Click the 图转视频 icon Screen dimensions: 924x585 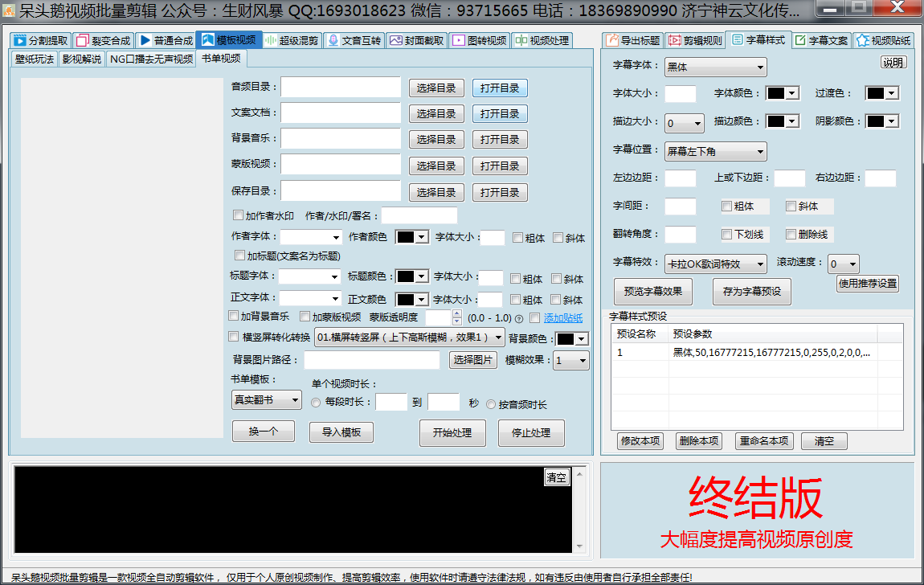tap(459, 40)
